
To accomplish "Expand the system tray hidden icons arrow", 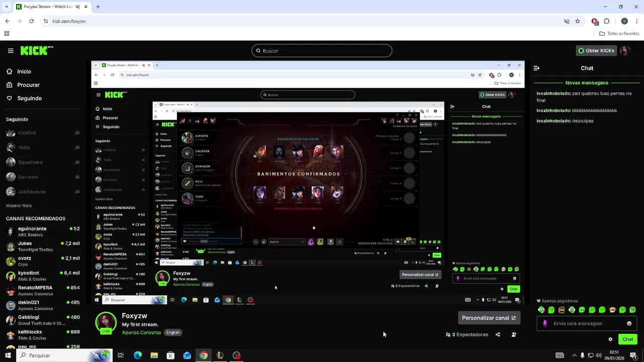I will [574, 355].
